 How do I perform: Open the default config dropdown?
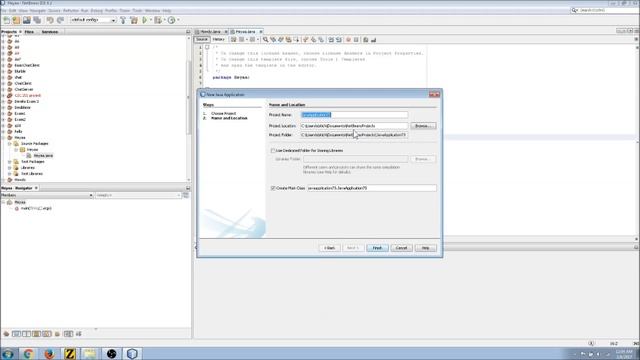click(93, 20)
